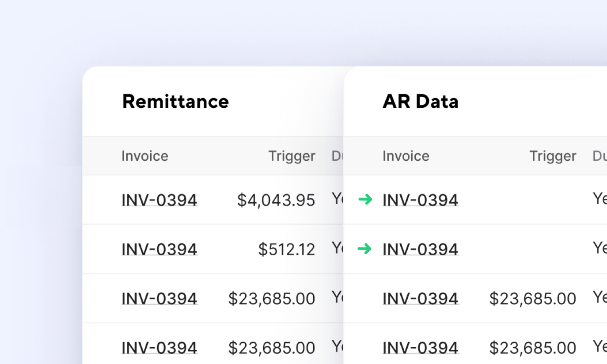Open second INV-0394 link in Remittance table

[159, 250]
